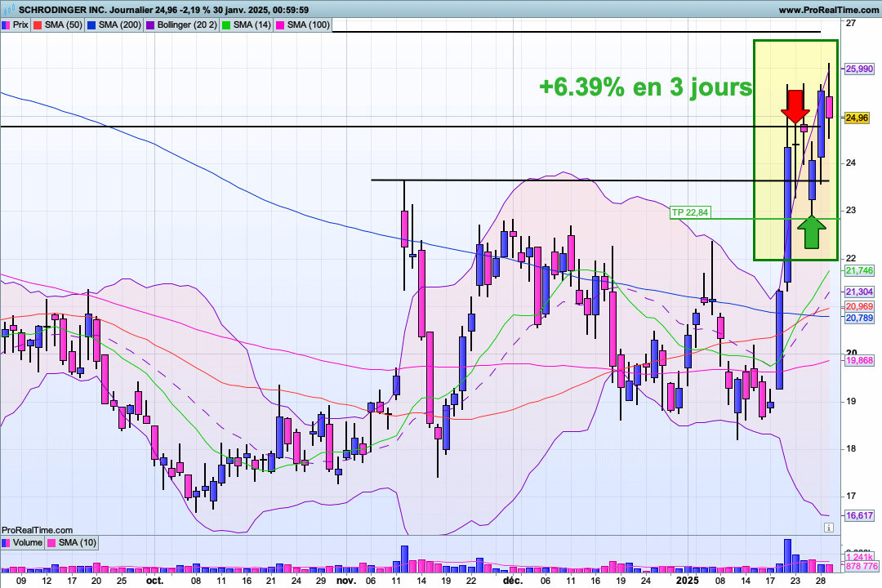Click the TP 22,84 target label

click(x=690, y=212)
